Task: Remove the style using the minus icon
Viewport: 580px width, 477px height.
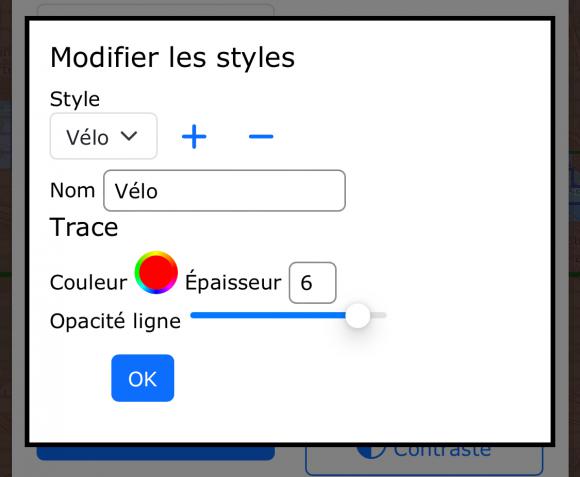Action: pyautogui.click(x=261, y=136)
